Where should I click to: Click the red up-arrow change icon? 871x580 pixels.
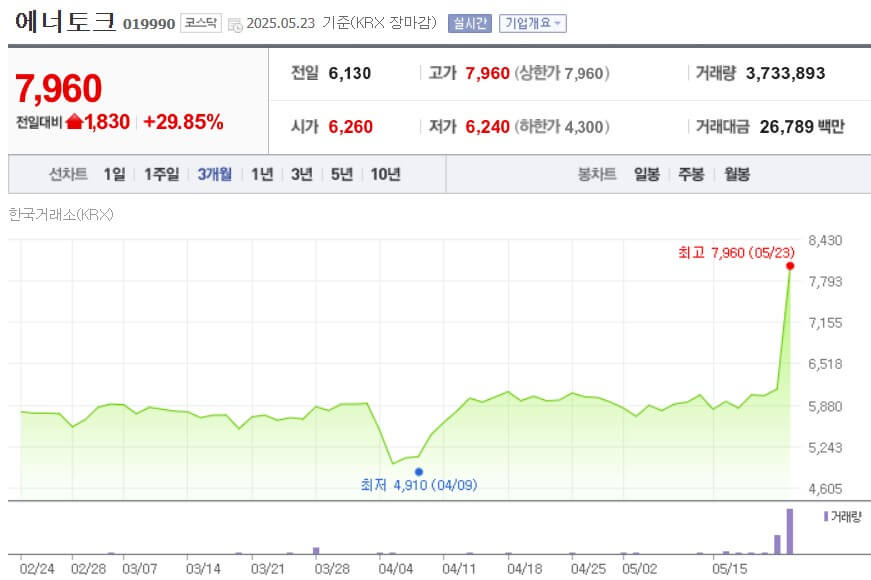74,121
